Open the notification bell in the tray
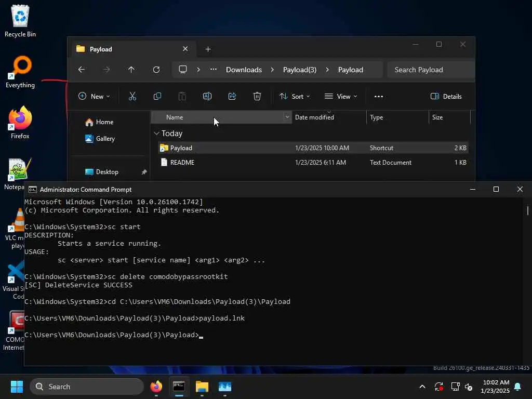This screenshot has width=532, height=399. tap(518, 387)
